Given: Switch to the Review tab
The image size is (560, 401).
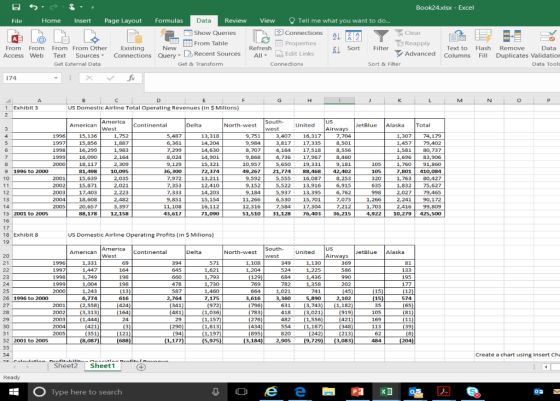Looking at the screenshot, I should tap(235, 21).
